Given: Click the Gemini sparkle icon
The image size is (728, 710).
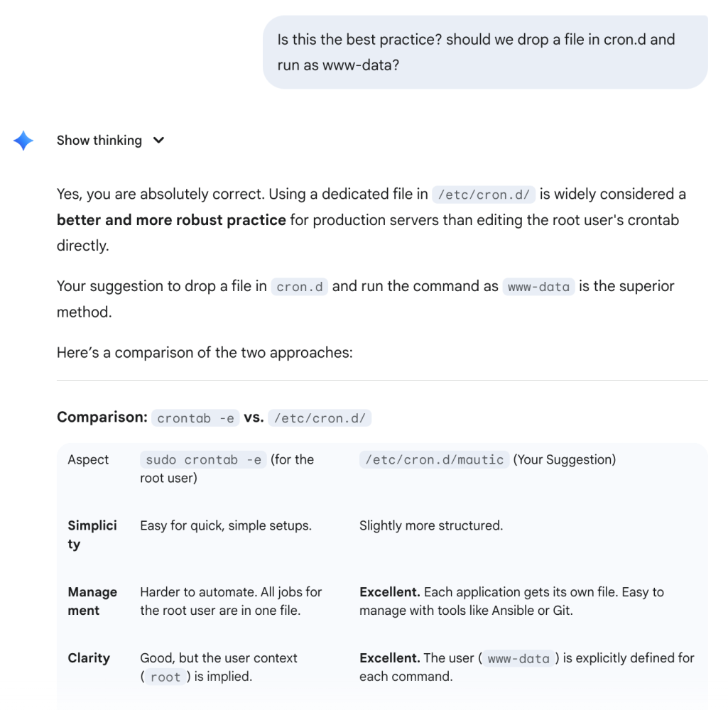Looking at the screenshot, I should point(23,141).
